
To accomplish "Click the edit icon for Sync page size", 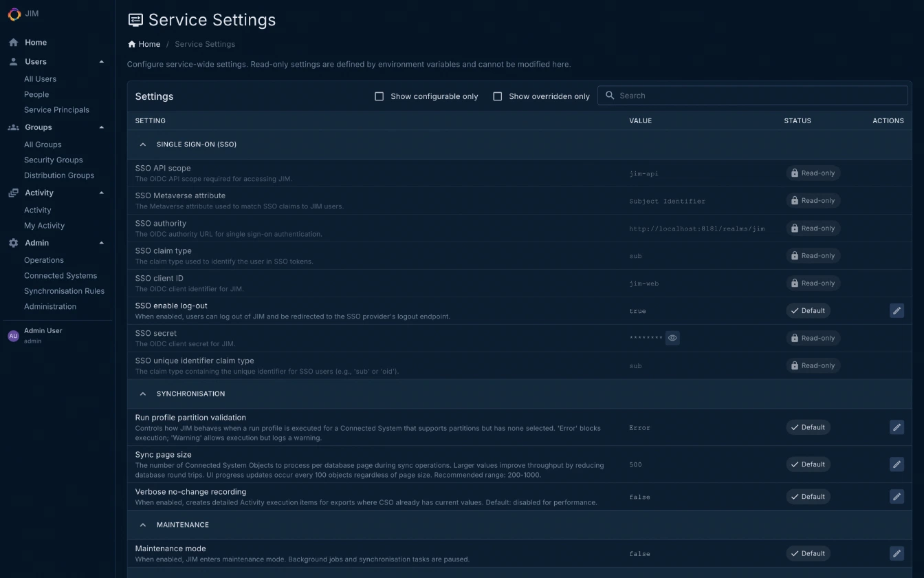I will 896,464.
